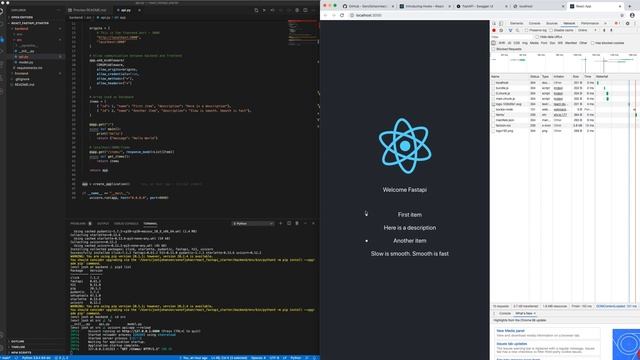Toggle the network filter funnel icon
Image resolution: width=640 pixels, height=360 pixels.
point(510,30)
